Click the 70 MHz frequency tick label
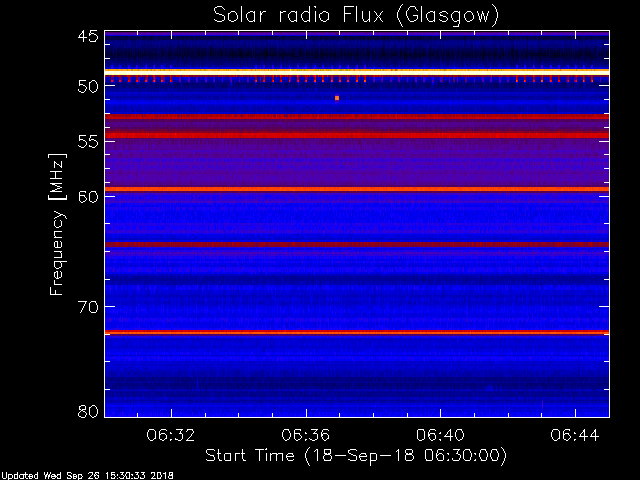The width and height of the screenshot is (640, 480). [x=88, y=307]
